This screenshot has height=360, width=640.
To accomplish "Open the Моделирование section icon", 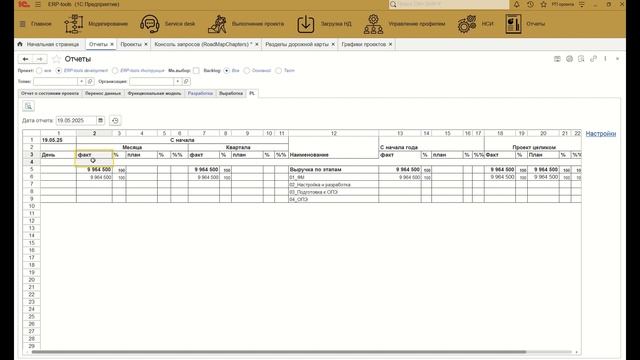I will click(x=74, y=24).
